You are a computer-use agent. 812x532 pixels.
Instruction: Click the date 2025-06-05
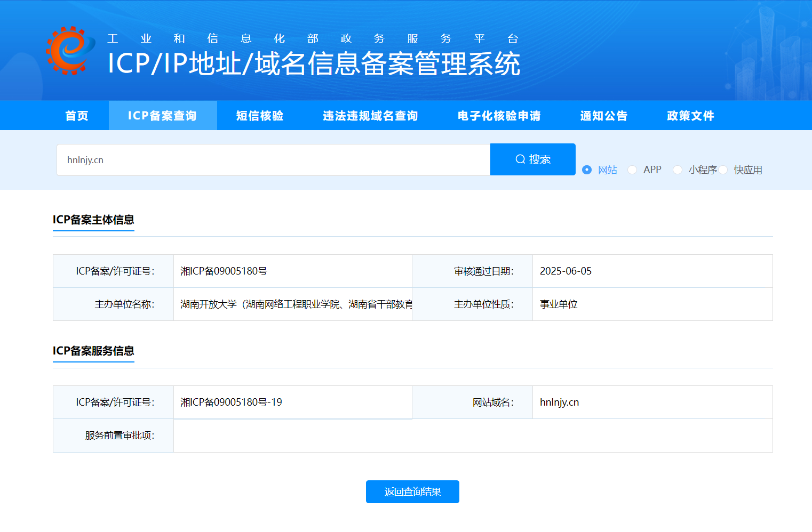point(566,271)
